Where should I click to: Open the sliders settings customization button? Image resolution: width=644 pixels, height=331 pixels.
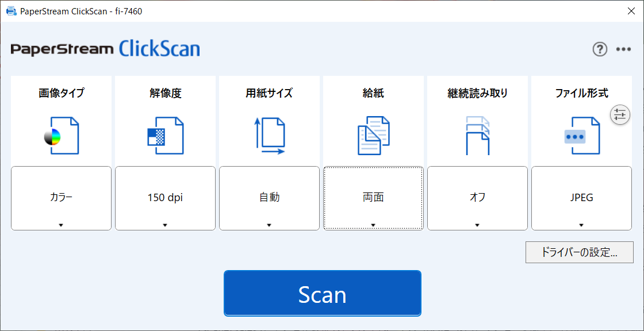point(620,114)
